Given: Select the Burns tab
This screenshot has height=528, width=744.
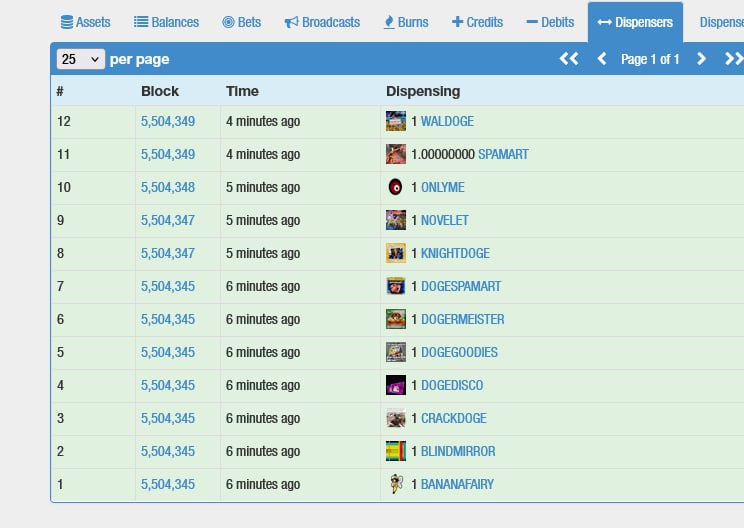Looking at the screenshot, I should click(x=406, y=22).
